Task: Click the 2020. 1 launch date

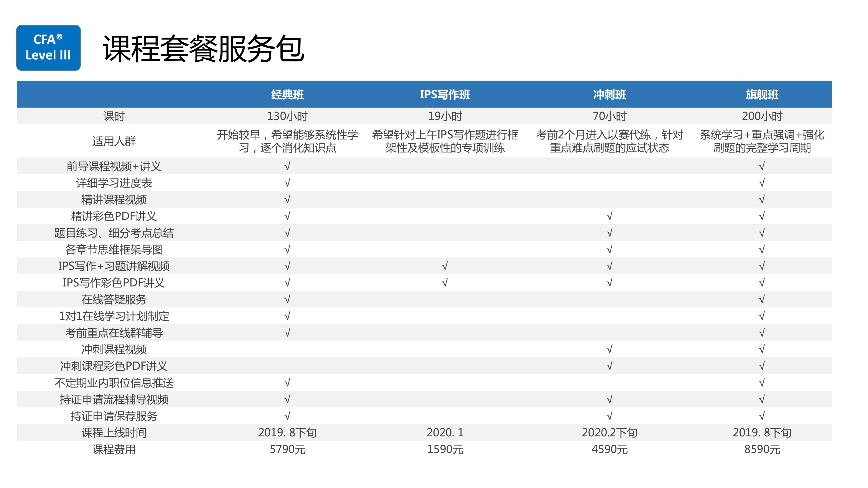Action: tap(445, 432)
